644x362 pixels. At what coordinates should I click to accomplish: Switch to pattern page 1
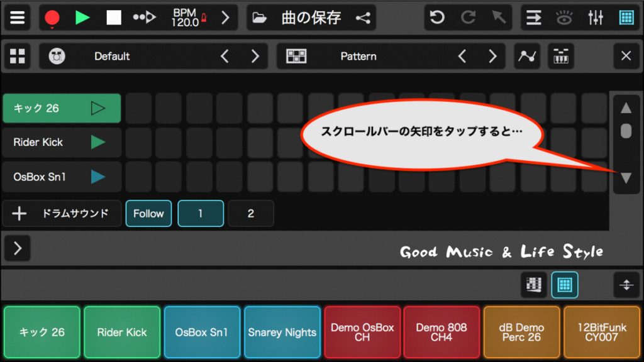[x=201, y=214]
